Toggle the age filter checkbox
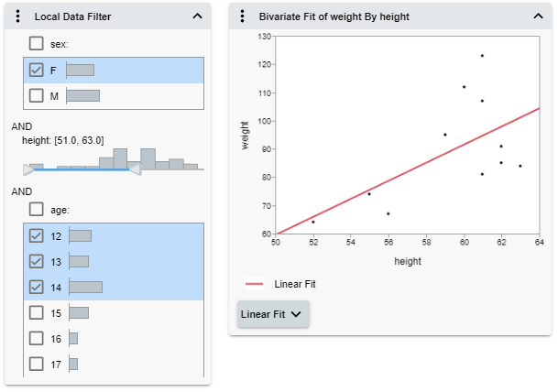Image resolution: width=558 pixels, height=392 pixels. pyautogui.click(x=37, y=210)
